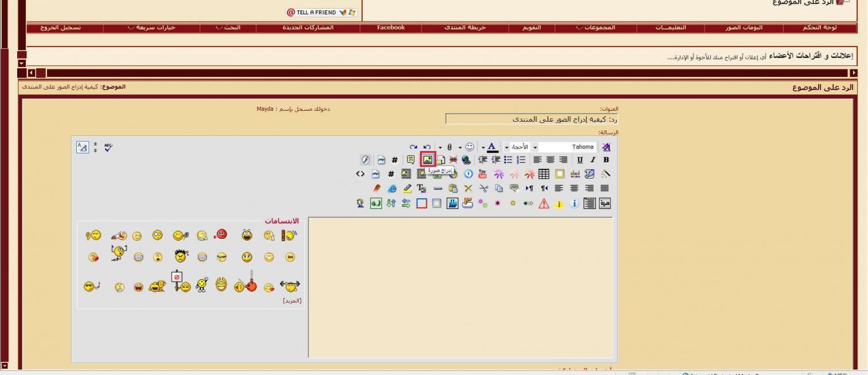Insert a YouTube video via toolbar icon
The width and height of the screenshot is (868, 375).
pyautogui.click(x=482, y=174)
